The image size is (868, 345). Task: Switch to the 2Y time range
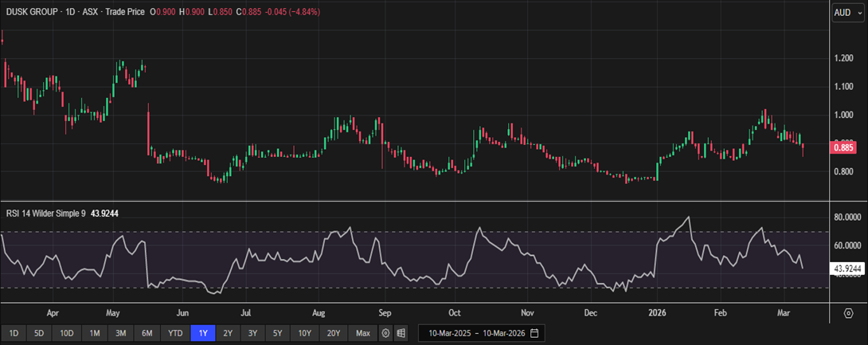tap(228, 332)
